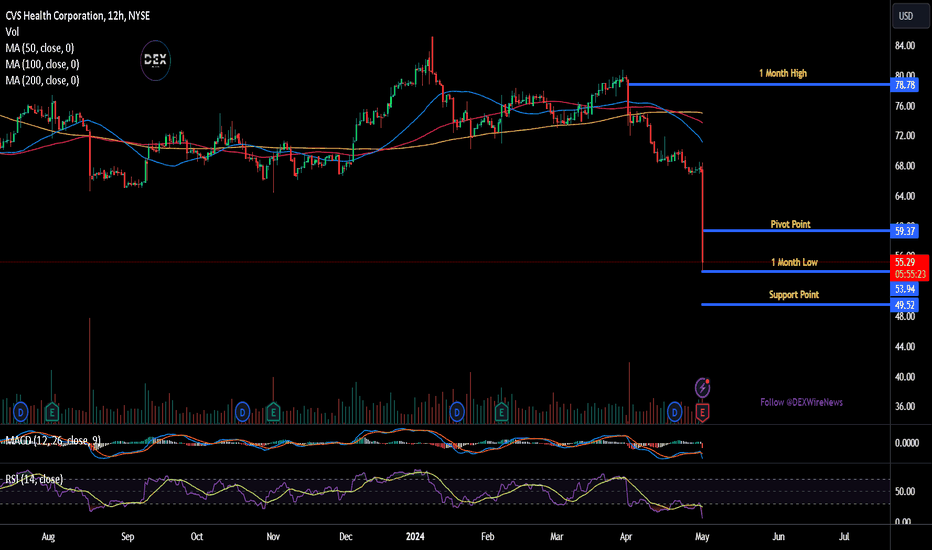Click the Mar date axis label

pos(556,536)
